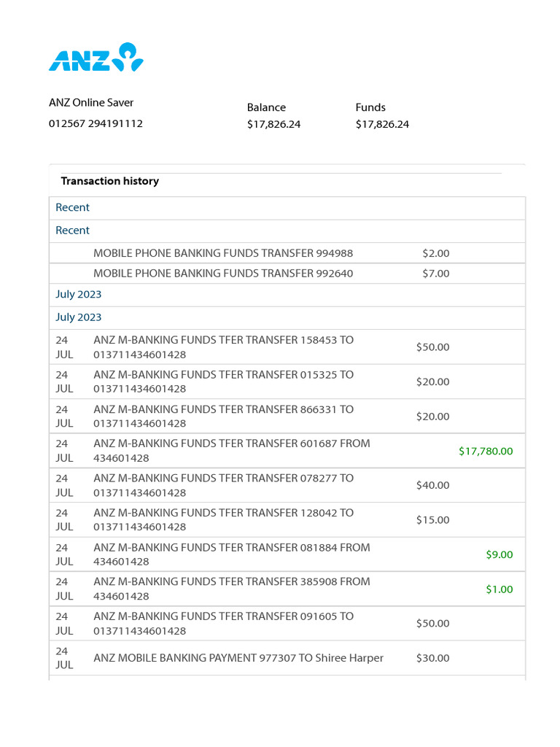This screenshot has height=747, width=560.
Task: Open the transfer 091605 transaction
Action: point(287,623)
